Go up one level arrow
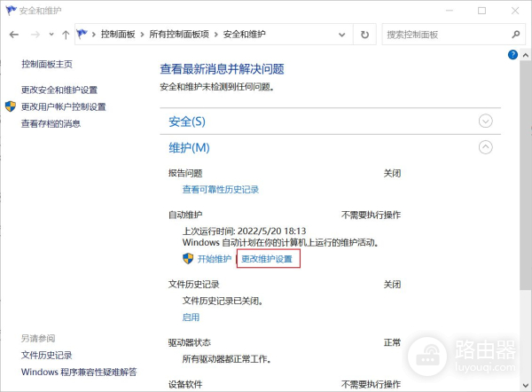This screenshot has height=392, width=532. point(66,35)
